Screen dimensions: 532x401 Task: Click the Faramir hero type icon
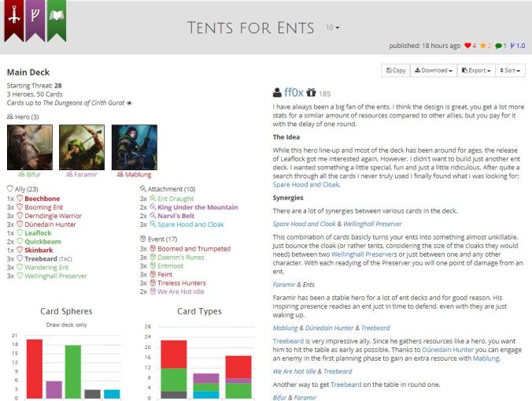(x=69, y=174)
